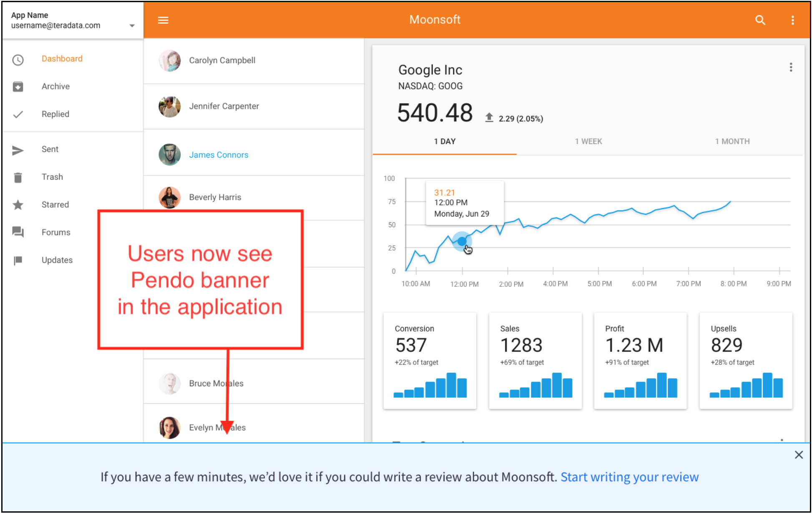Click the 31.21 value in chart tooltip
Viewport: 812px width, 513px height.
point(444,193)
